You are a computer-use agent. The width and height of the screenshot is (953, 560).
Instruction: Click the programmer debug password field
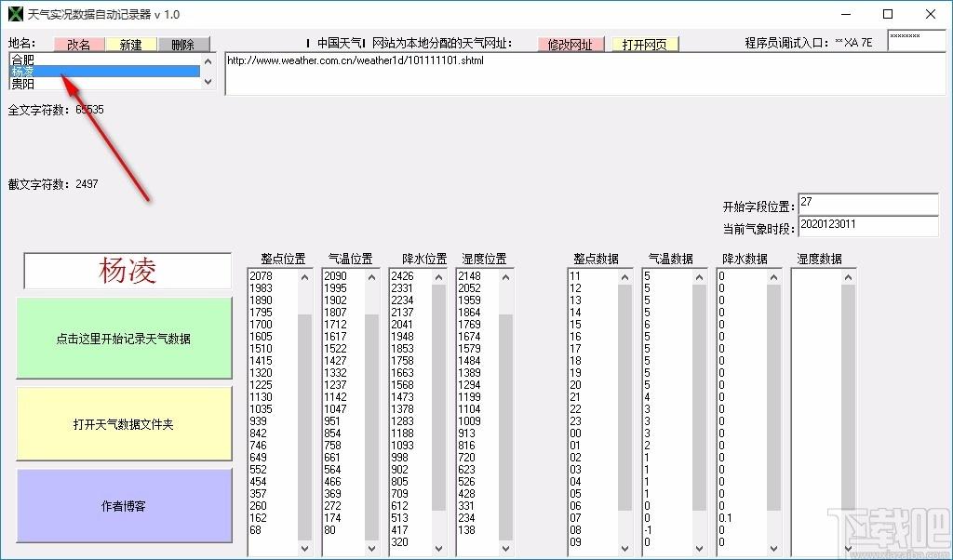coord(916,41)
